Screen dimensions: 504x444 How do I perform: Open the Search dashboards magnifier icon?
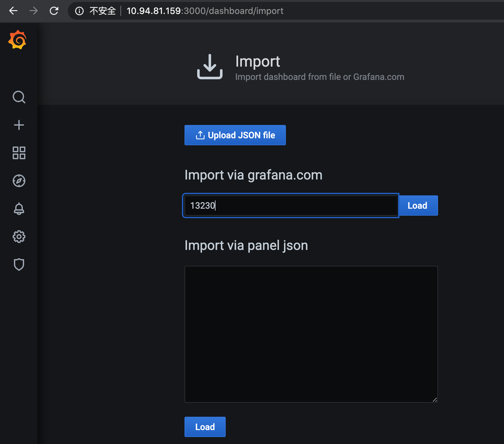pyautogui.click(x=19, y=97)
